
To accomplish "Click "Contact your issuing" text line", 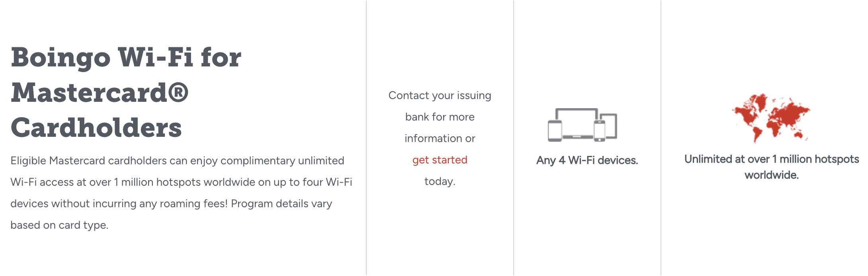I will pos(440,95).
